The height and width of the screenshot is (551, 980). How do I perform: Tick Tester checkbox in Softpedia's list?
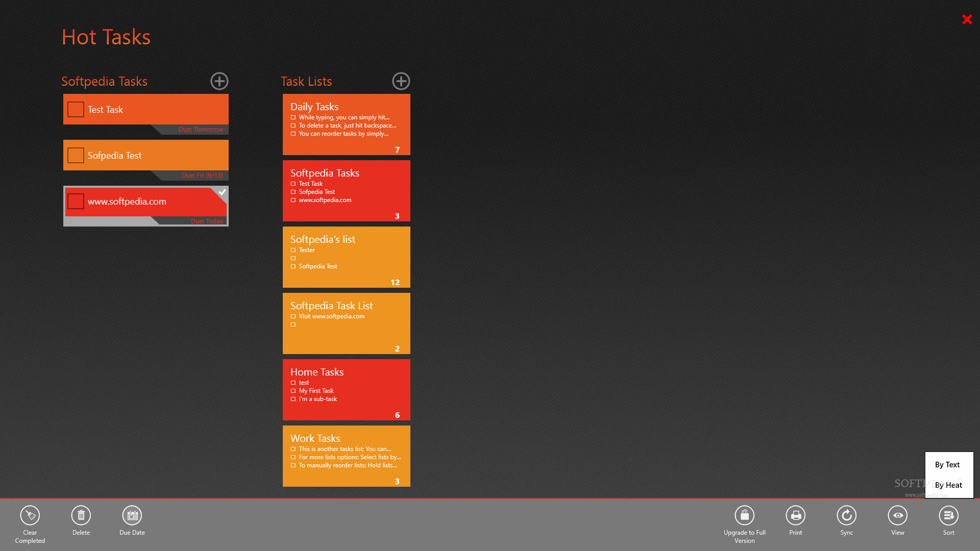(x=293, y=250)
